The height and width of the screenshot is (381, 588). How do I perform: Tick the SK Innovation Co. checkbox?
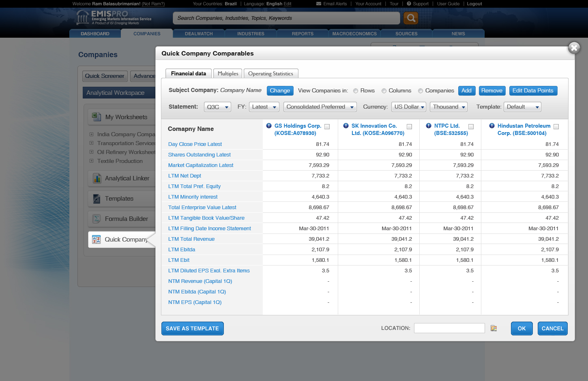[409, 126]
